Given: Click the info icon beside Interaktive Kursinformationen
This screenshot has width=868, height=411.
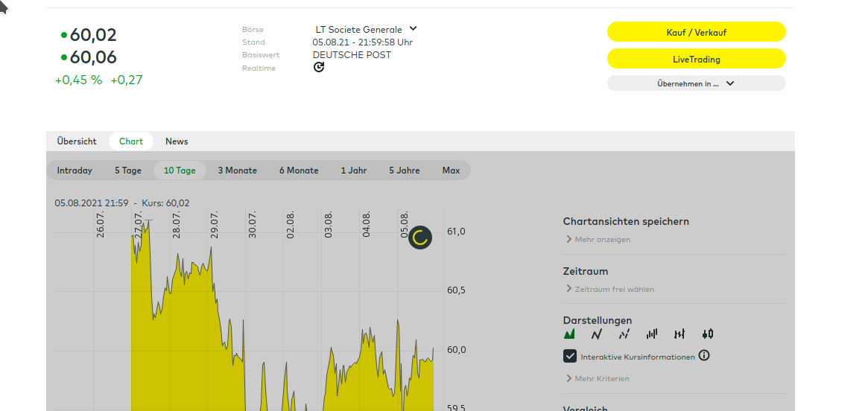Looking at the screenshot, I should pos(704,356).
